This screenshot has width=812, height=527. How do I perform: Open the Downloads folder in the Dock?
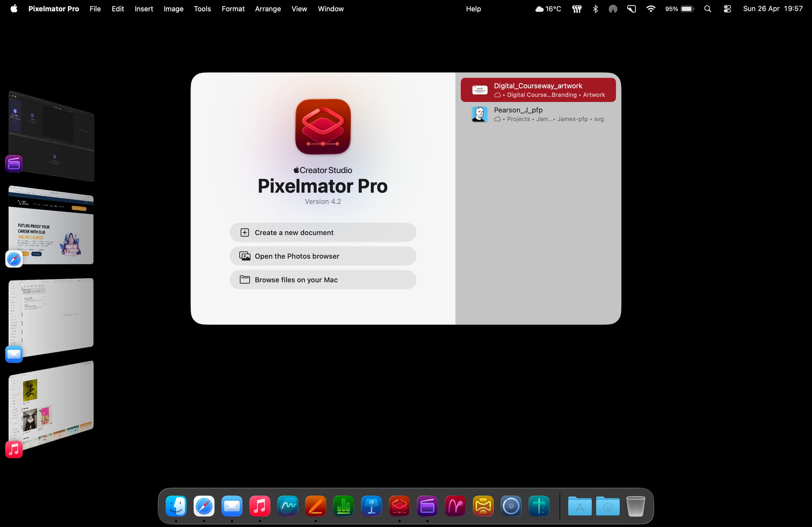(608, 506)
